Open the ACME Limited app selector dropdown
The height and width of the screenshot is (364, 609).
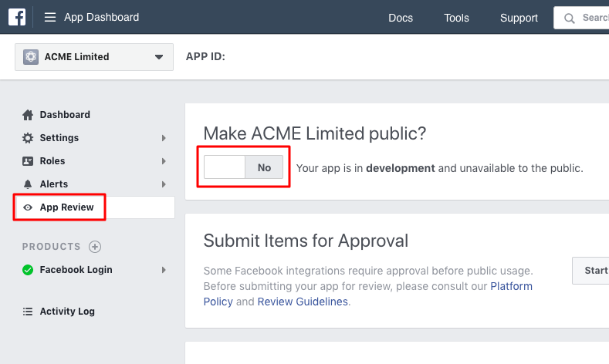tap(94, 57)
